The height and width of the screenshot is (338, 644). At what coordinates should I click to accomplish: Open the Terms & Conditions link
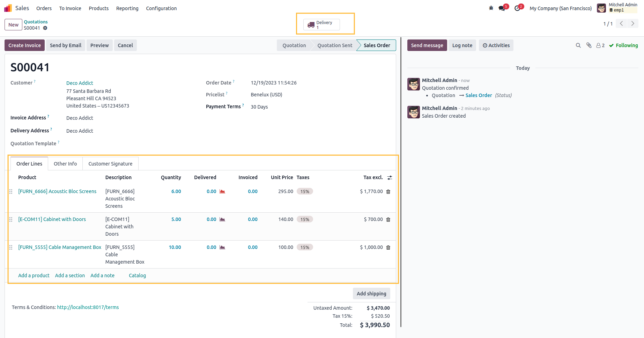pos(88,307)
